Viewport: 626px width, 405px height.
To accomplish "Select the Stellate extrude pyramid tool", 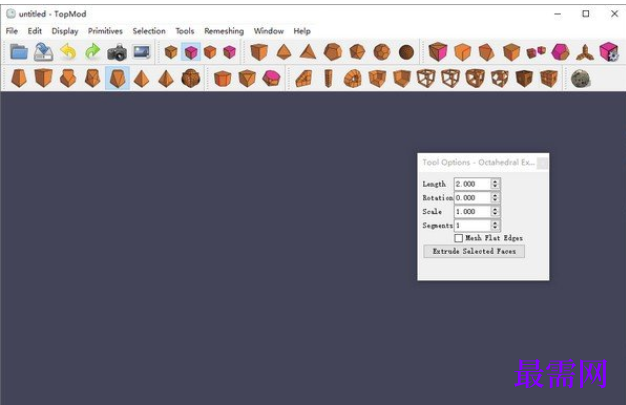I will pyautogui.click(x=141, y=78).
